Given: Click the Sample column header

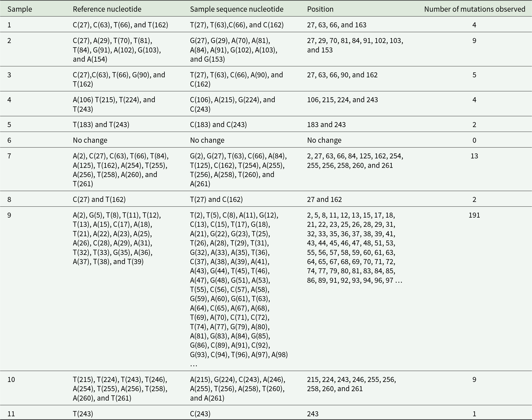Looking at the screenshot, I should [20, 9].
